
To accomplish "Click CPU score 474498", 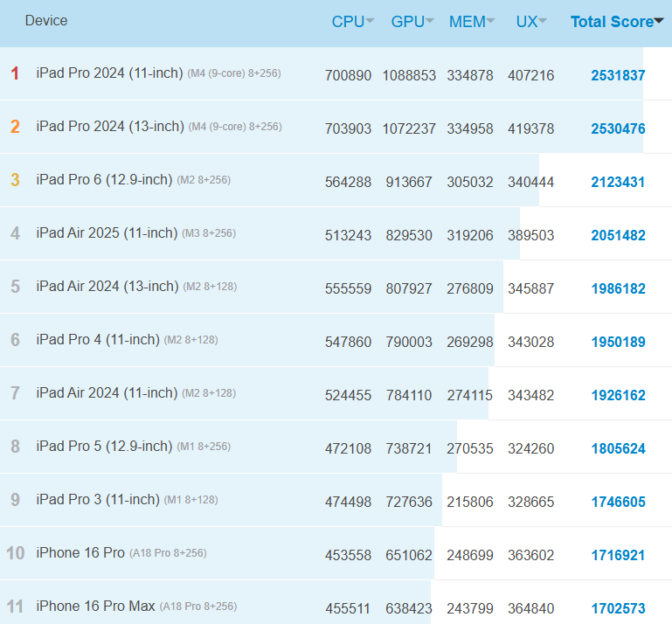I will click(348, 502).
